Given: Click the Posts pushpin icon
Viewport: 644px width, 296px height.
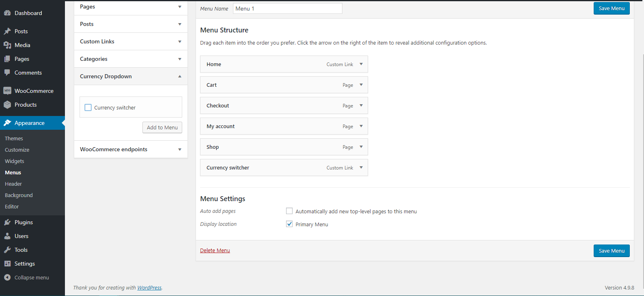Looking at the screenshot, I should click(x=7, y=31).
